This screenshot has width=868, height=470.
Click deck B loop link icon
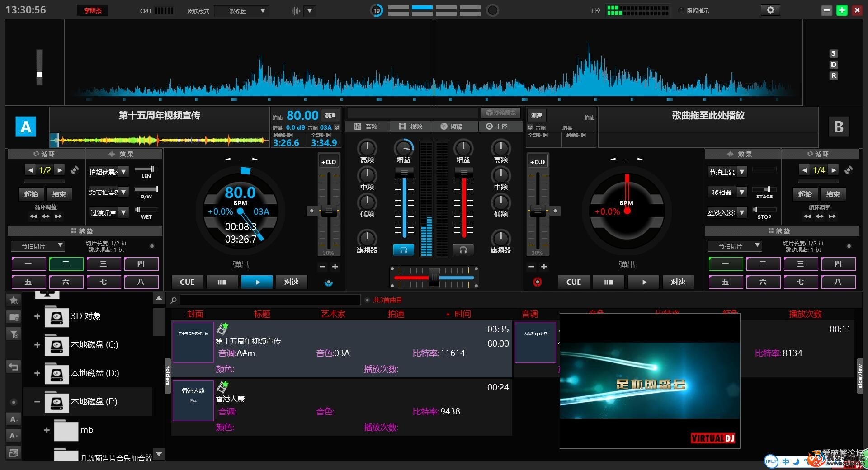click(849, 170)
